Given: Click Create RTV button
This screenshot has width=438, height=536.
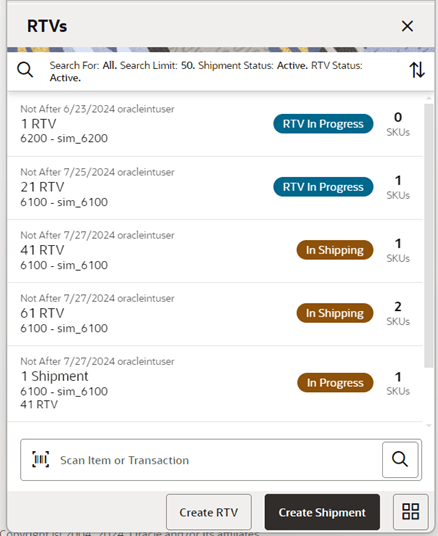Looking at the screenshot, I should [x=209, y=512].
